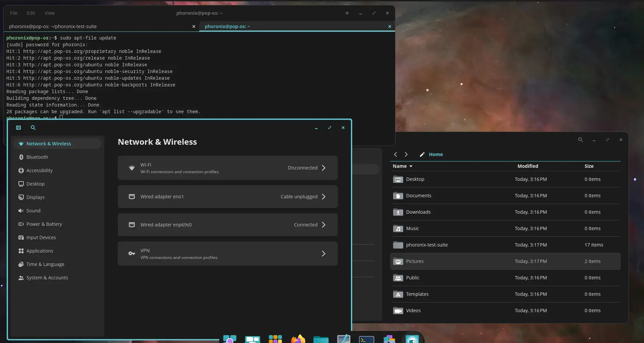
Task: Select Sound in the settings sidebar
Action: pyautogui.click(x=34, y=210)
